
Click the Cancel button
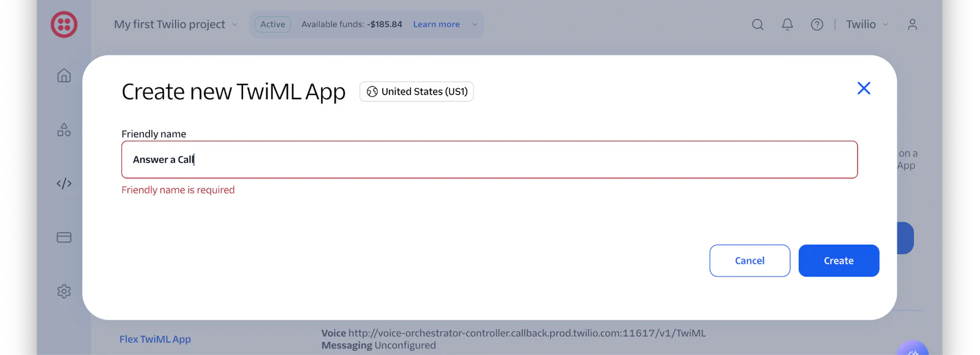pyautogui.click(x=750, y=261)
